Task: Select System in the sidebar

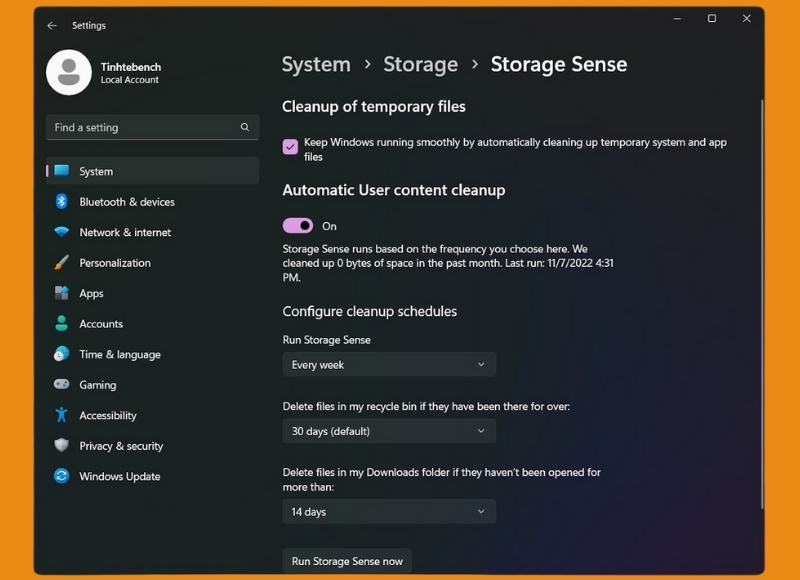Action: 152,171
